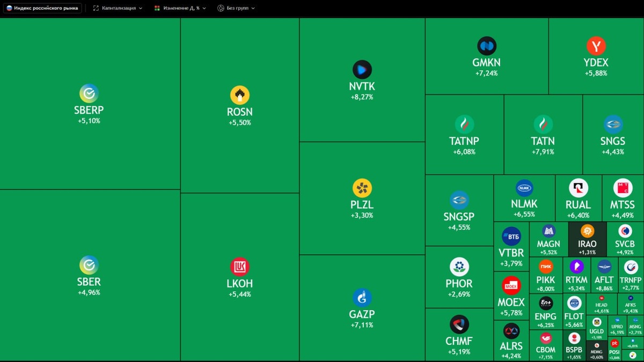The image size is (644, 362).
Task: Click the +5,19% value in CHMF tile
Action: [x=459, y=352]
